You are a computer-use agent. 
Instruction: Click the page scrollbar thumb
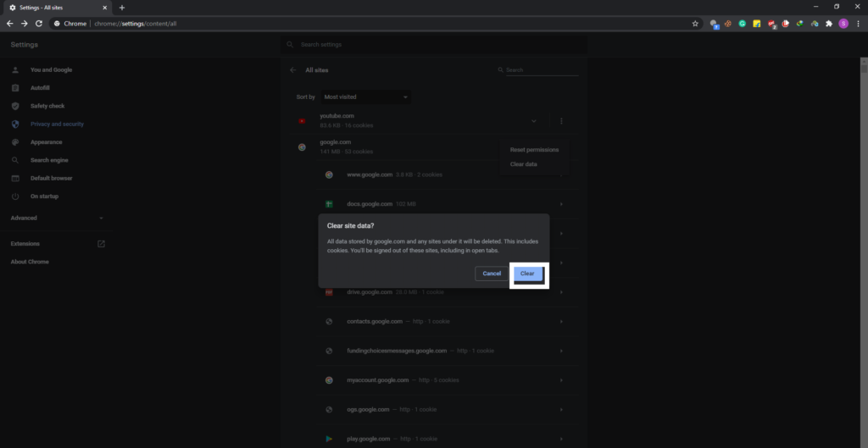864,69
